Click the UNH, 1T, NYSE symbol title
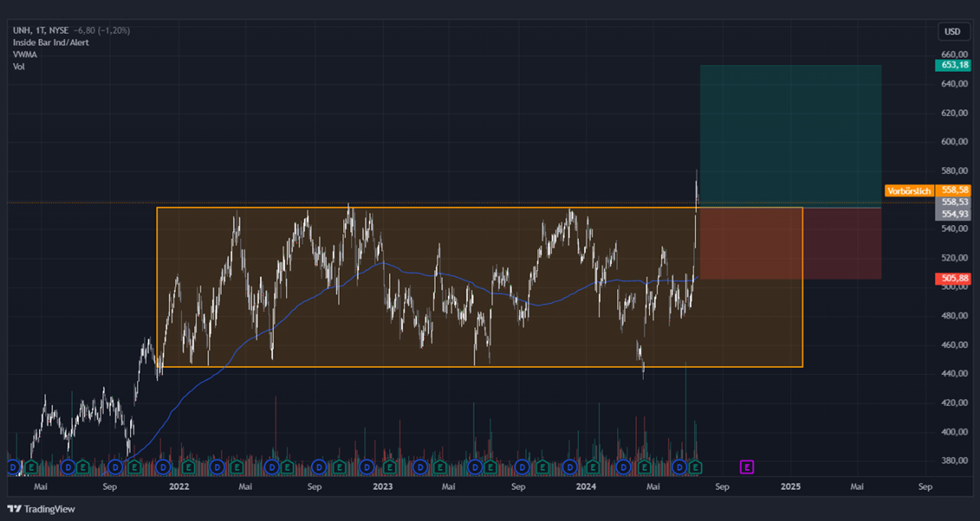The height and width of the screenshot is (521, 980). (41, 31)
